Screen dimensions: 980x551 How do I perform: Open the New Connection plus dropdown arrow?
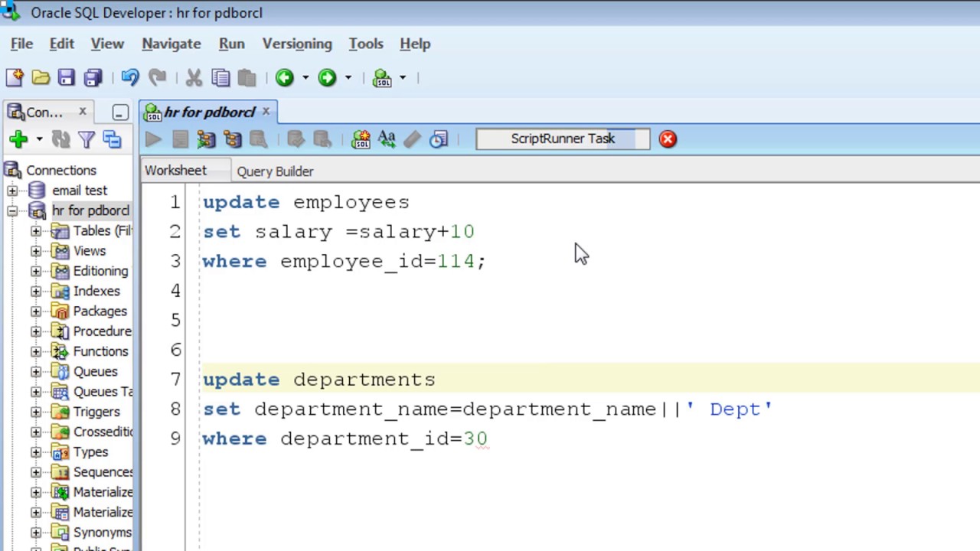tap(39, 139)
